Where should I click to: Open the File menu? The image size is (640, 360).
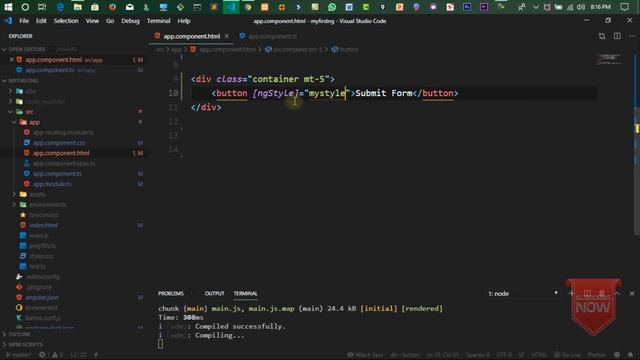click(x=24, y=21)
